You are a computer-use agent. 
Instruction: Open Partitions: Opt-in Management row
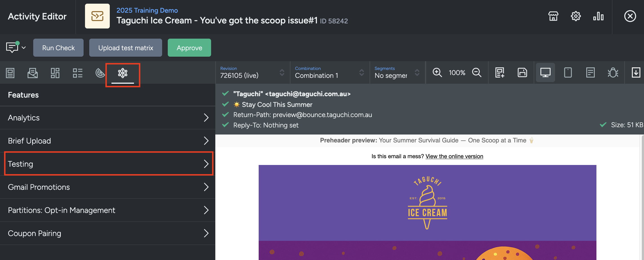[x=108, y=210]
